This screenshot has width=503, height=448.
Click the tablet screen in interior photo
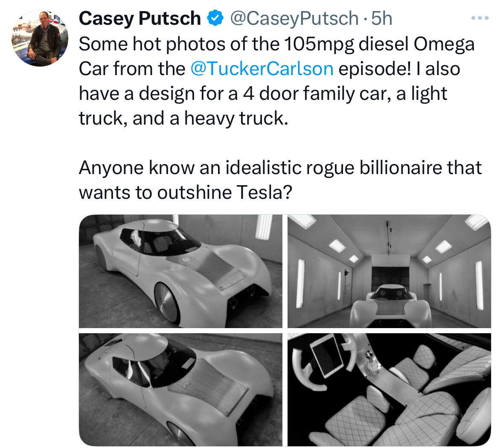(328, 355)
